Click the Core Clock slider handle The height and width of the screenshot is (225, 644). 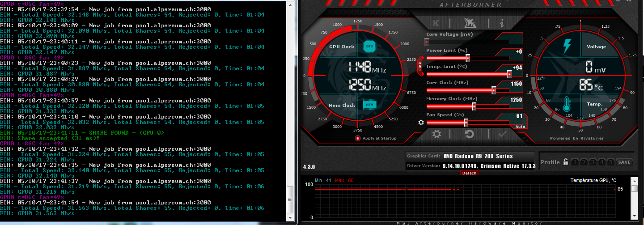494,90
